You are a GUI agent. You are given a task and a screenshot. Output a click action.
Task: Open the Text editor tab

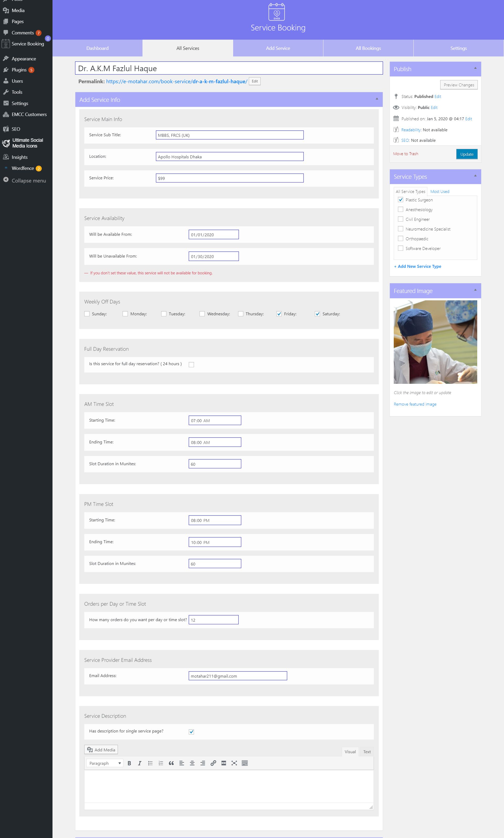[367, 752]
